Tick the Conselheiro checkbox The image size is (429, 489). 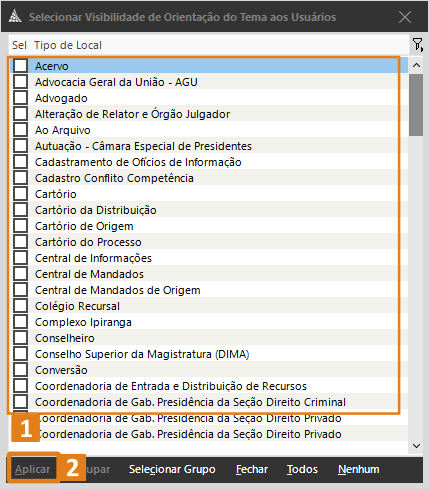(x=21, y=338)
